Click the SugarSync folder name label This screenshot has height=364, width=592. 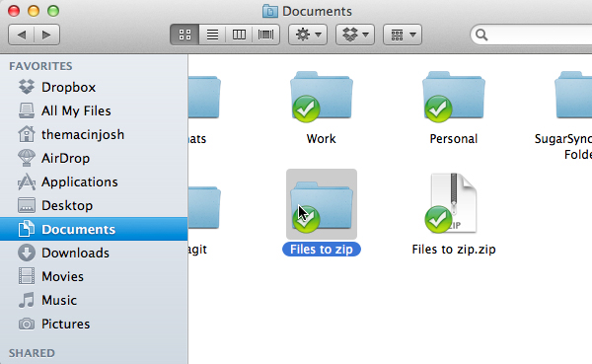click(x=563, y=147)
